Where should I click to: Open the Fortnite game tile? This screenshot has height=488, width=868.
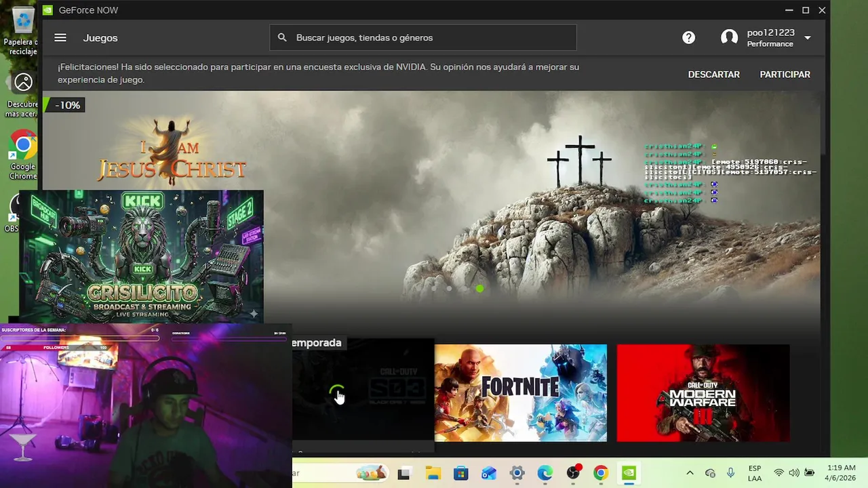point(521,393)
